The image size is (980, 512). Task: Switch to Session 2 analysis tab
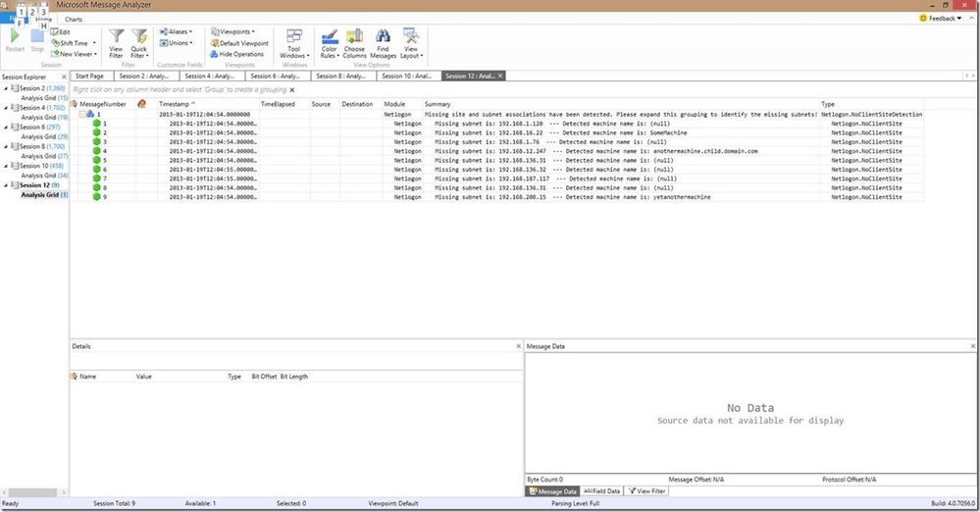click(144, 77)
